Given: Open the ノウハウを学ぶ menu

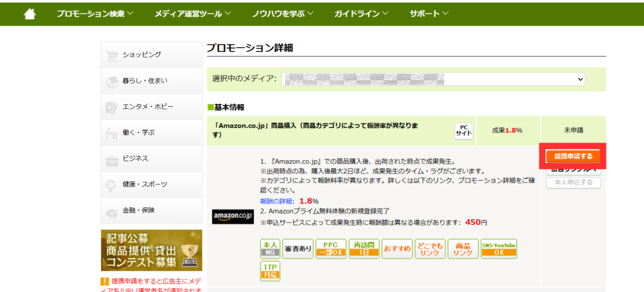Looking at the screenshot, I should pyautogui.click(x=283, y=14).
